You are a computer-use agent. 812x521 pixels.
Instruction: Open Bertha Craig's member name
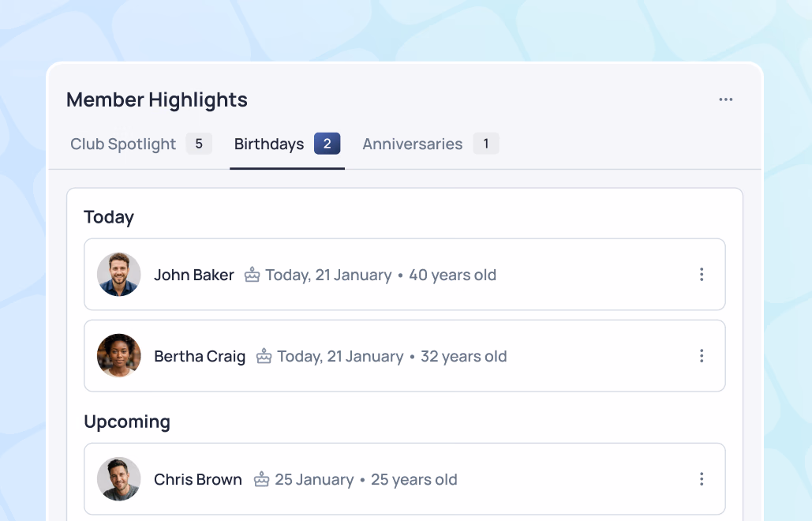click(200, 356)
